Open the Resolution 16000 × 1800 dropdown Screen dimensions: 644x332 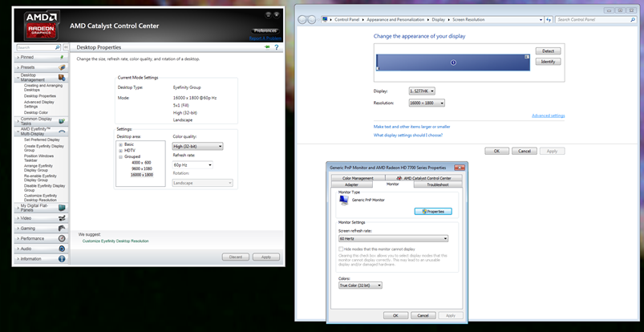click(x=427, y=103)
